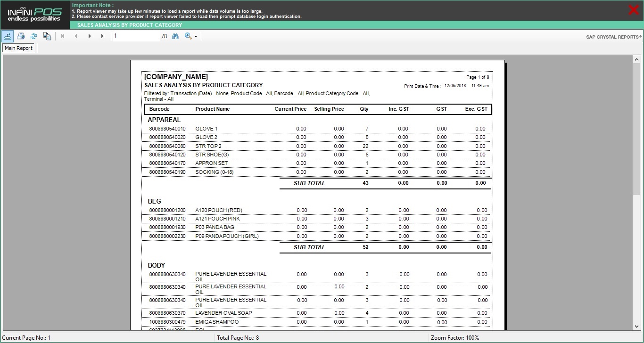The image size is (644, 343).
Task: Click the 'Important Note :' header text
Action: [x=93, y=5]
